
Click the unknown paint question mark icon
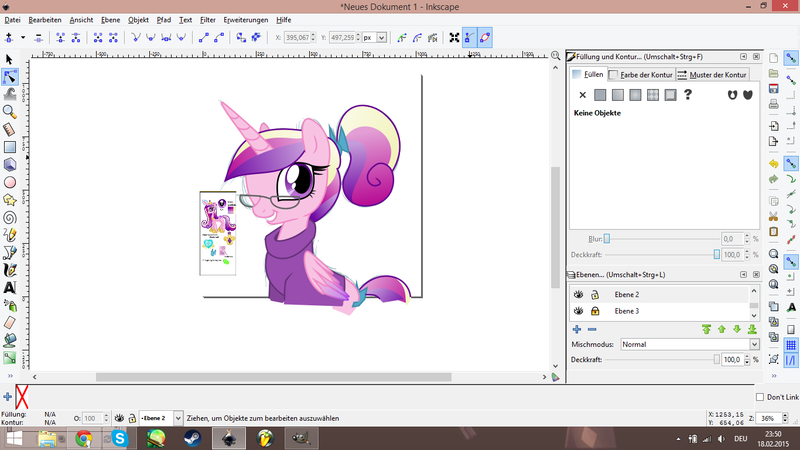[x=688, y=95]
